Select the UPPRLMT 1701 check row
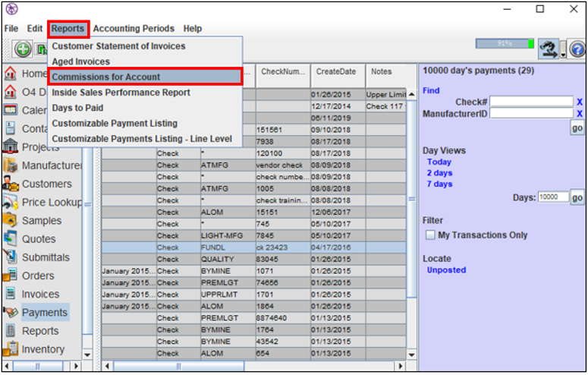588x375 pixels. [x=254, y=295]
